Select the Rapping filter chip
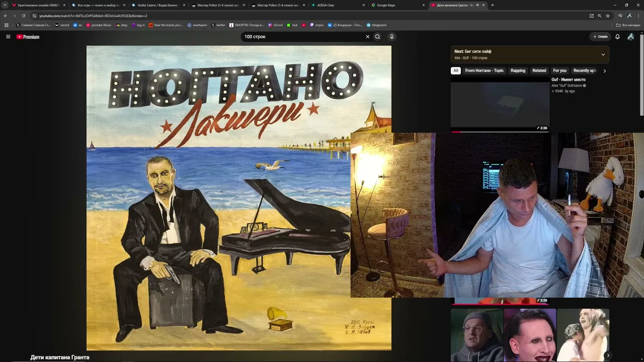644x362 pixels. click(518, 71)
